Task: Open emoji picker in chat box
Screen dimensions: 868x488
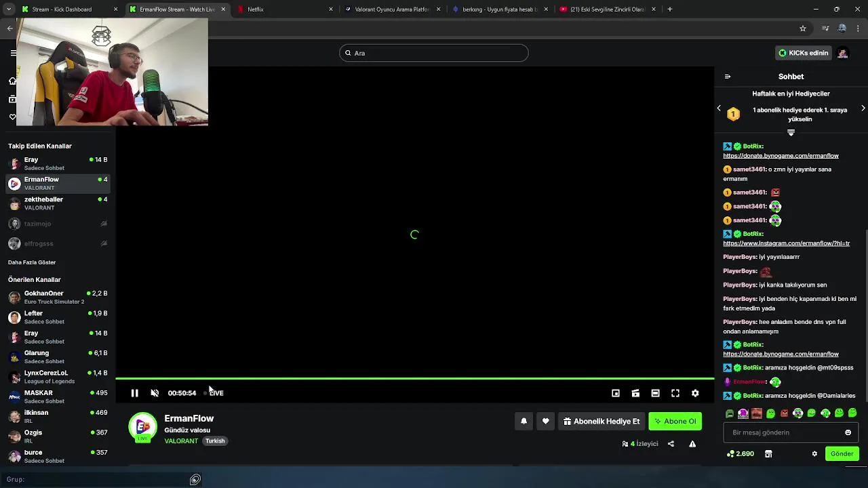Action: 848,432
